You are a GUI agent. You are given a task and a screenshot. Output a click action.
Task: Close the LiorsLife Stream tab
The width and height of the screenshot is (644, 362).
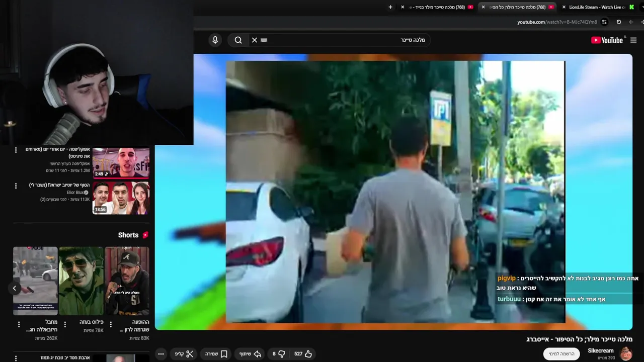tap(564, 7)
